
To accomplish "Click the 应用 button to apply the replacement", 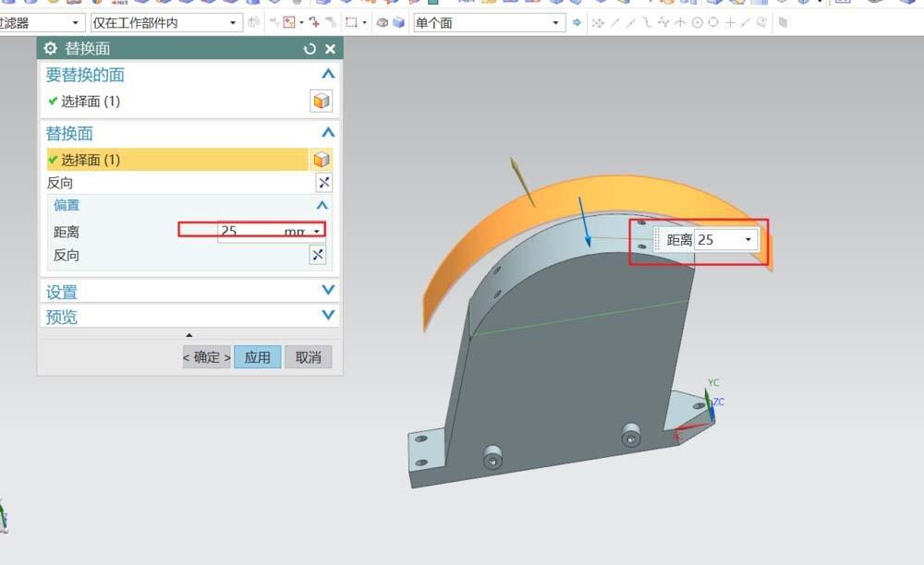I will [258, 356].
